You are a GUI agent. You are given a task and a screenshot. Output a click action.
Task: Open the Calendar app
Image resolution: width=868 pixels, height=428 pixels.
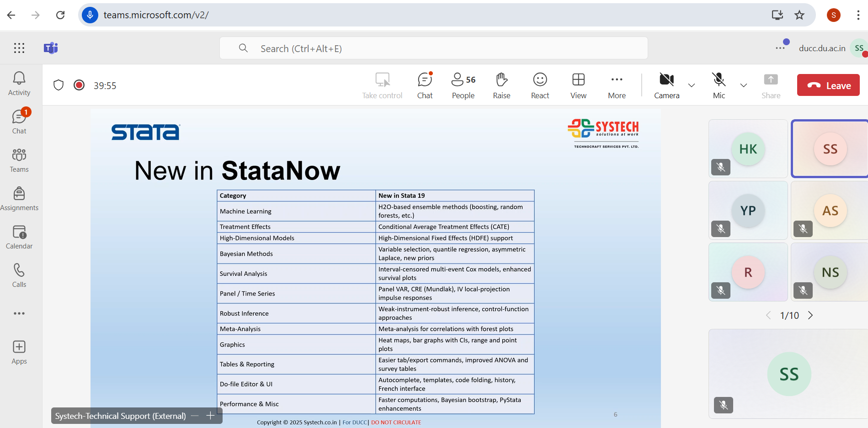(x=19, y=237)
